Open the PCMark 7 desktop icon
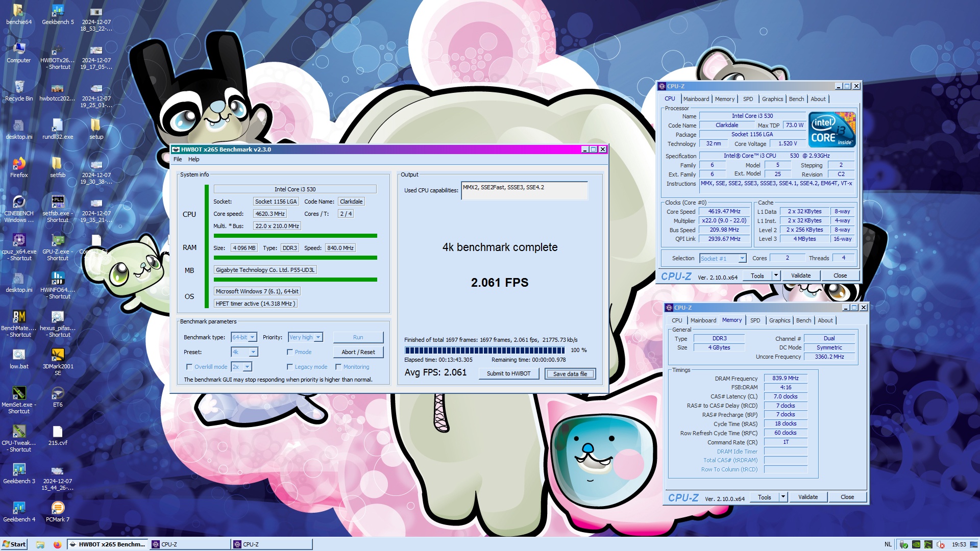Screen dimensions: 980x551 pos(58,512)
